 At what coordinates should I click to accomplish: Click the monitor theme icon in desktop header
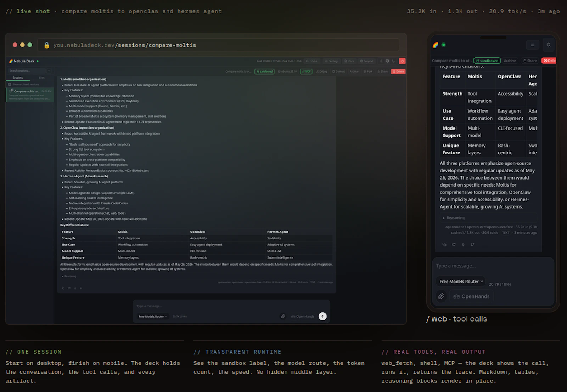(x=387, y=61)
